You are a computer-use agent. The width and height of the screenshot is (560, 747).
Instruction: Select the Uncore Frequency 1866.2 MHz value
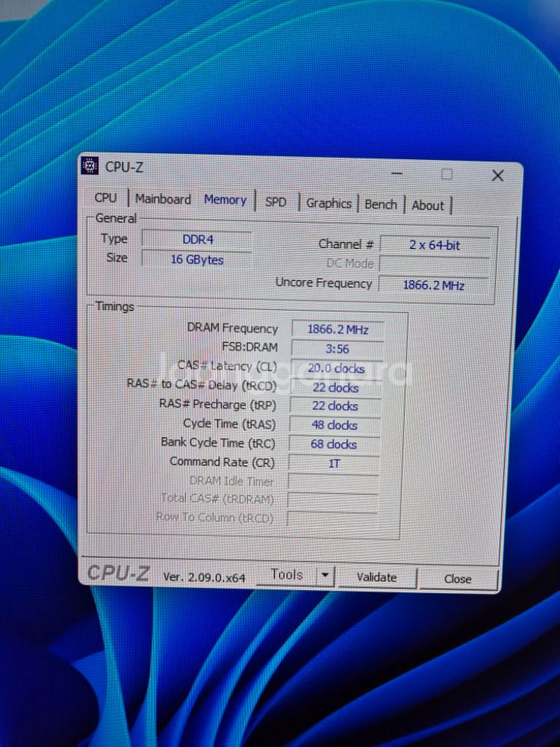tap(433, 285)
